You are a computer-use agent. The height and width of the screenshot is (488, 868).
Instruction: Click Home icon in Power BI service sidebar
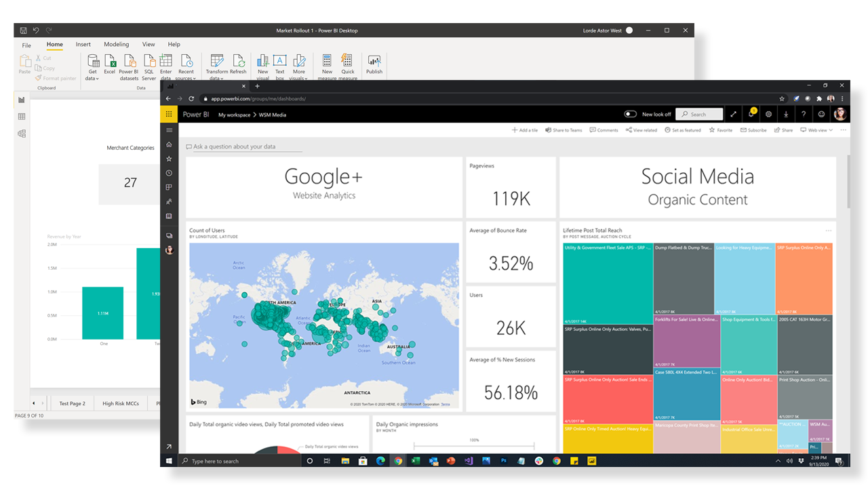point(169,144)
